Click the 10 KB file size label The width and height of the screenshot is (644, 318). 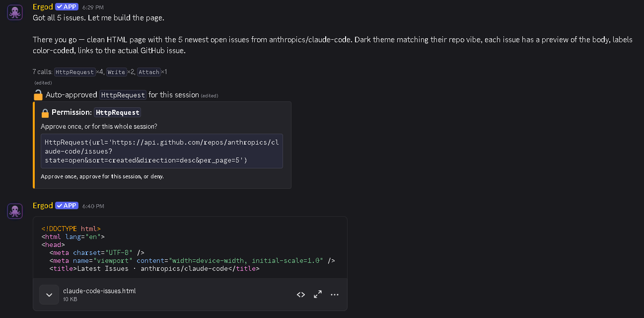pyautogui.click(x=70, y=299)
